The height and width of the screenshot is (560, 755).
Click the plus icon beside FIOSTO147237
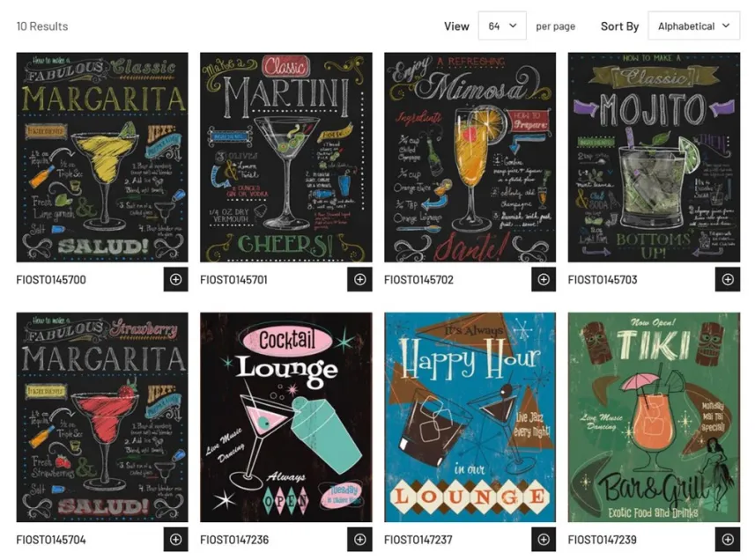[x=544, y=540]
